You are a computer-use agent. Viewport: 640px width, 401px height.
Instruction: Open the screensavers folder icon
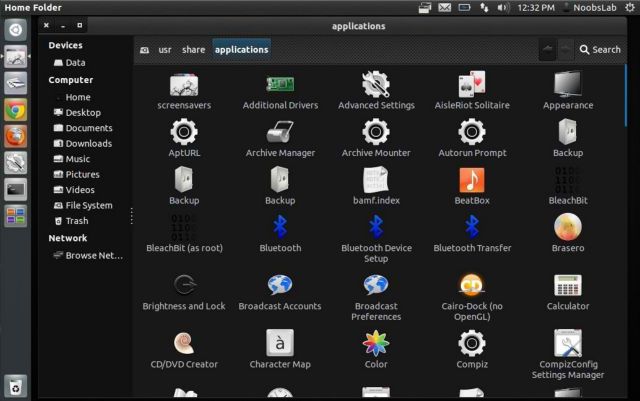point(184,85)
